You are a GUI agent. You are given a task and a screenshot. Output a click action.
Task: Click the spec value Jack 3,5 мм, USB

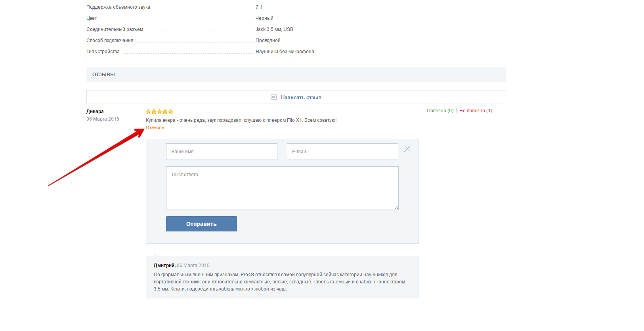(274, 29)
